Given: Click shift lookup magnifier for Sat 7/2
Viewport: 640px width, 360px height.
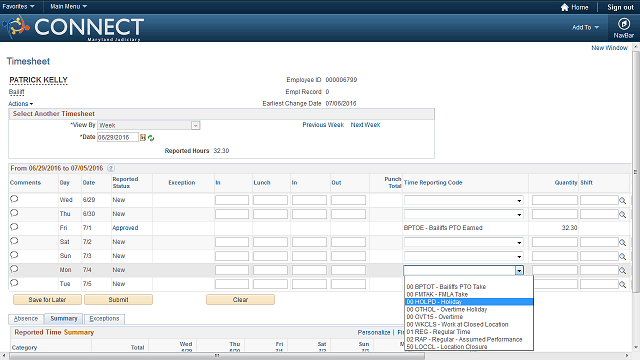Looking at the screenshot, I should click(x=622, y=242).
